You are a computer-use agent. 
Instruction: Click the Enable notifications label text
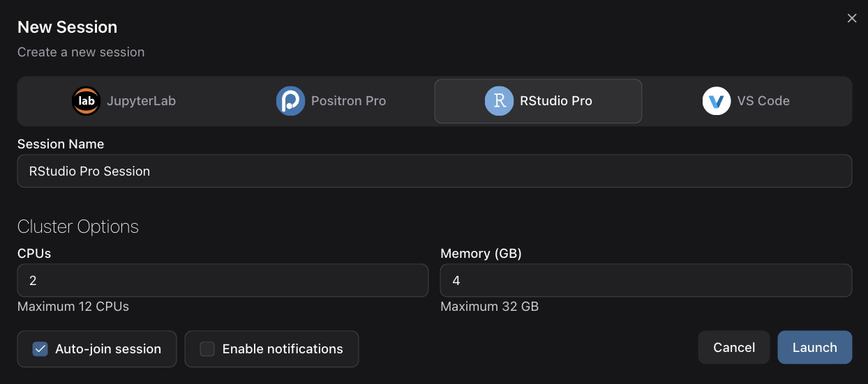283,349
